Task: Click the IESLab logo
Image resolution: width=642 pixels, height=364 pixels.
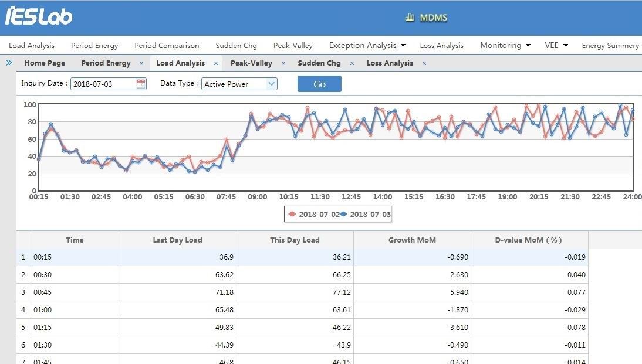Action: (x=39, y=16)
